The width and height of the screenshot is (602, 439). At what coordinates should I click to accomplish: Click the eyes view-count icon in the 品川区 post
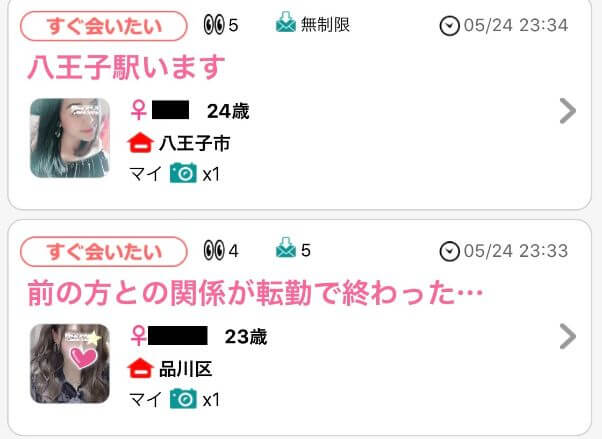(214, 250)
